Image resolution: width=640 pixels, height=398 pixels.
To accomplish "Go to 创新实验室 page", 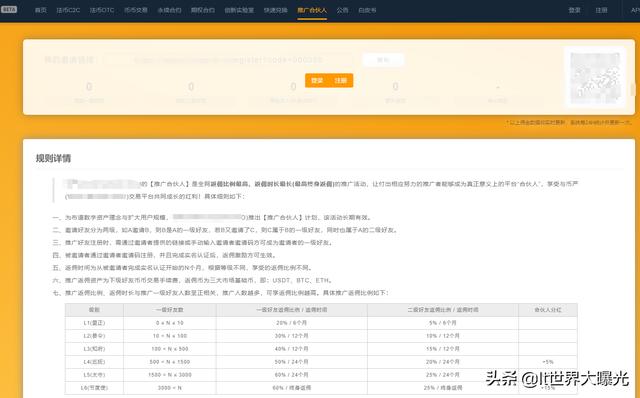I will 239,10.
